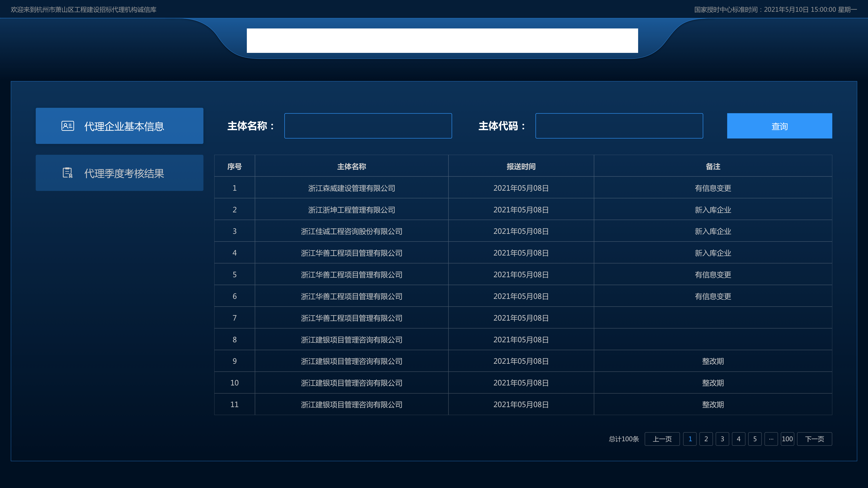868x488 pixels.
Task: Jump to page 5
Action: click(x=755, y=439)
